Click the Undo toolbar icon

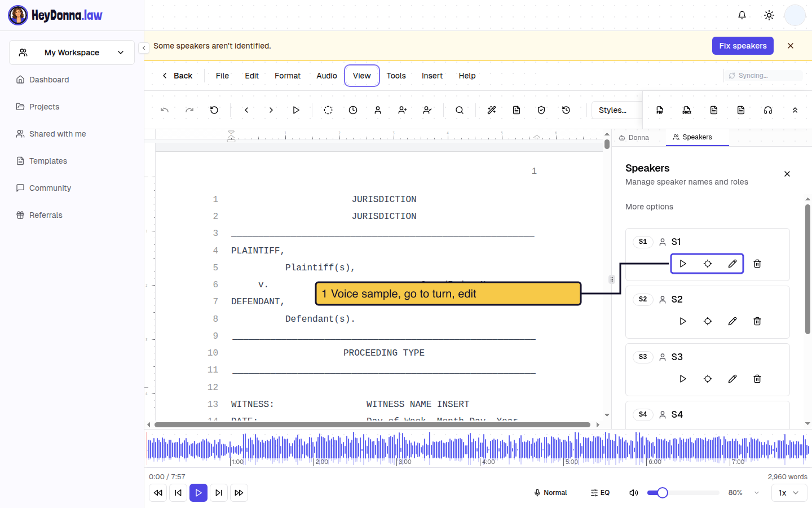(165, 110)
